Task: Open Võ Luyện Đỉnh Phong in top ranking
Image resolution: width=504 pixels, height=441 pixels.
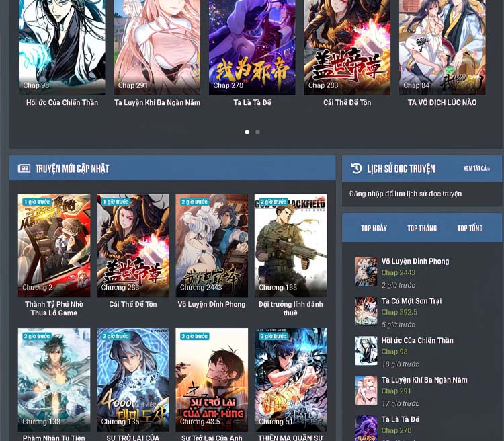Action: click(x=415, y=262)
